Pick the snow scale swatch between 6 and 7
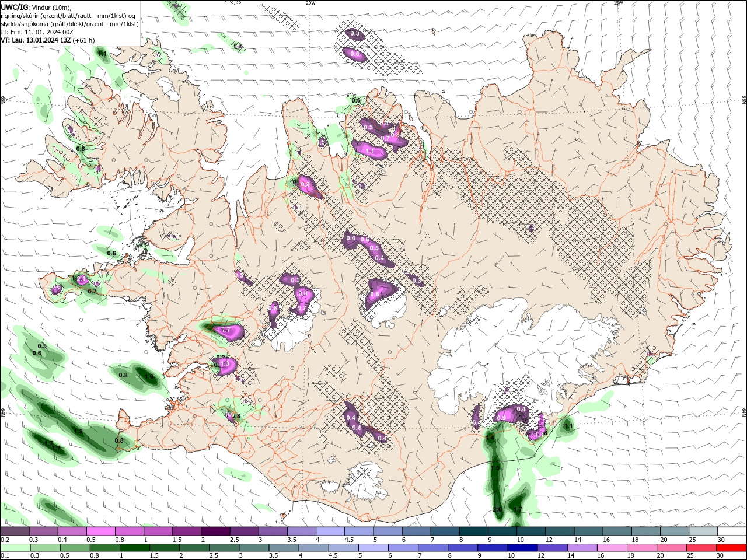The image size is (747, 560). pyautogui.click(x=416, y=531)
